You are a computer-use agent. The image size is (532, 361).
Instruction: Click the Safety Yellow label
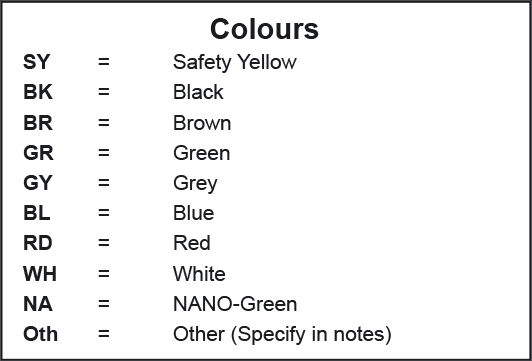coord(235,62)
